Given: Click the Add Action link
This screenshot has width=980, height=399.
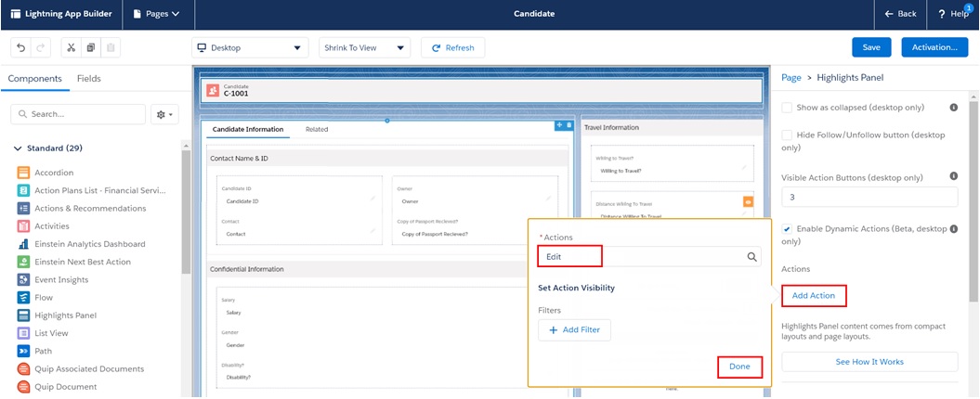Looking at the screenshot, I should pos(813,295).
